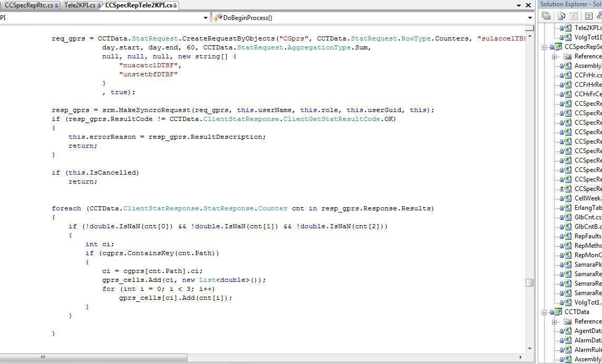Image resolution: width=602 pixels, height=364 pixels.
Task: Click this.IsCancelled in the if statement
Action: tap(102, 173)
